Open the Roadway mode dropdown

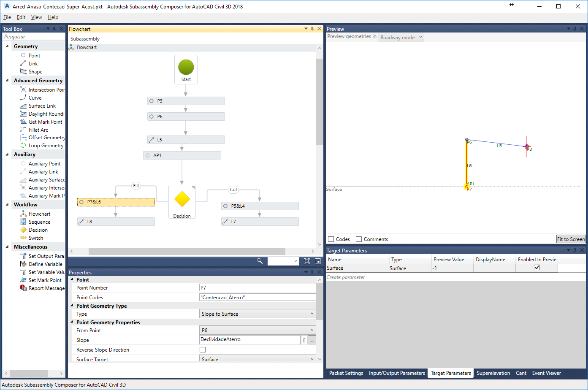click(x=400, y=37)
